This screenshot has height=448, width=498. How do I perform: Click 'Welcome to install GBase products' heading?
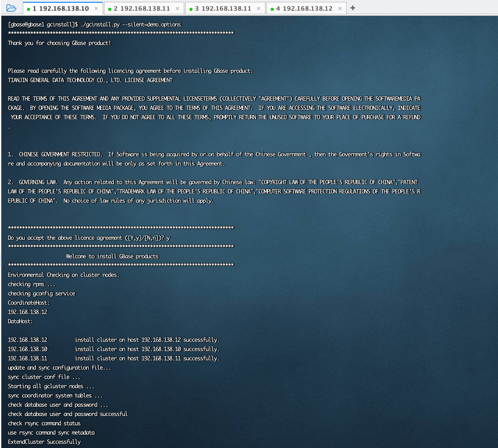pyautogui.click(x=112, y=256)
